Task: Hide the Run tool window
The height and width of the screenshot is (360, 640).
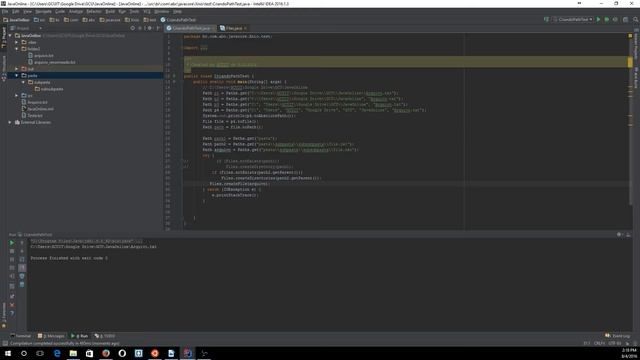Action: tap(628, 235)
